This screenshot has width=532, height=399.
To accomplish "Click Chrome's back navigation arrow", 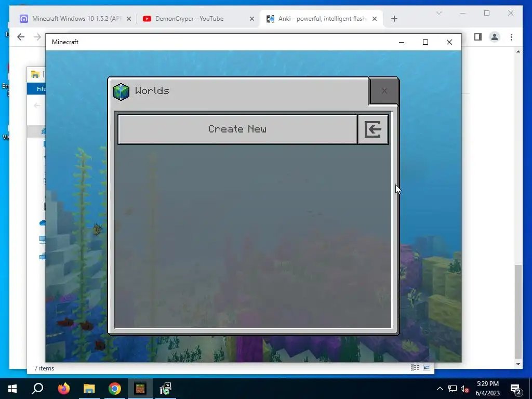I will pyautogui.click(x=21, y=37).
